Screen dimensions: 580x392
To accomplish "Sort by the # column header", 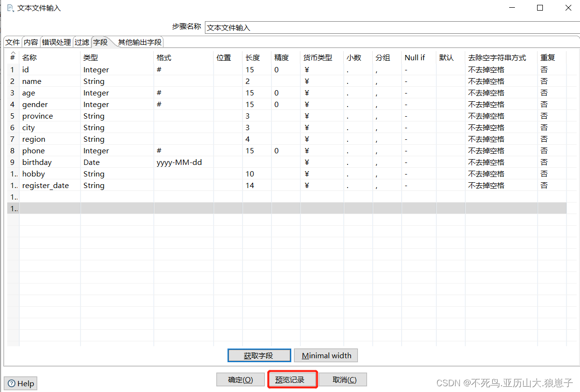I will pyautogui.click(x=13, y=57).
